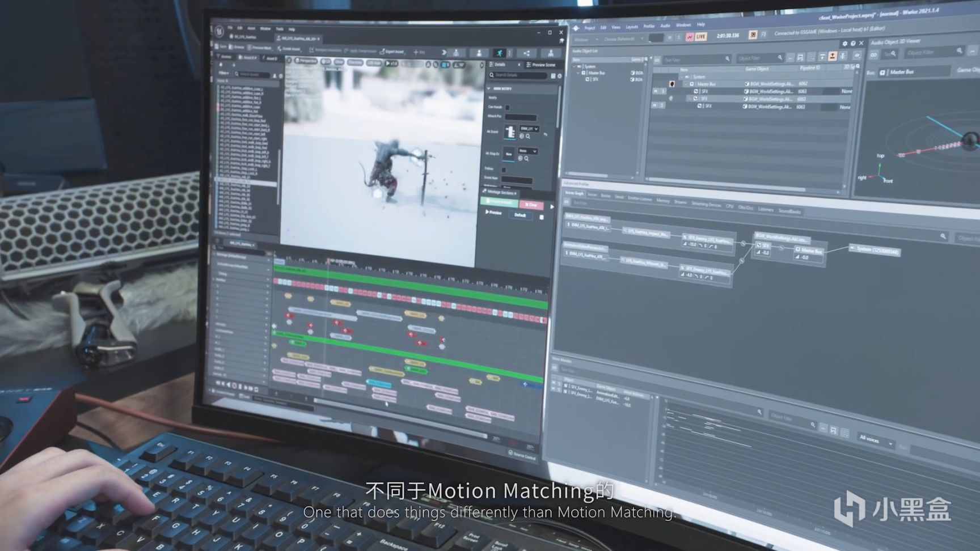Image resolution: width=980 pixels, height=551 pixels.
Task: Toggle Solo on the first SFX row
Action: click(662, 91)
